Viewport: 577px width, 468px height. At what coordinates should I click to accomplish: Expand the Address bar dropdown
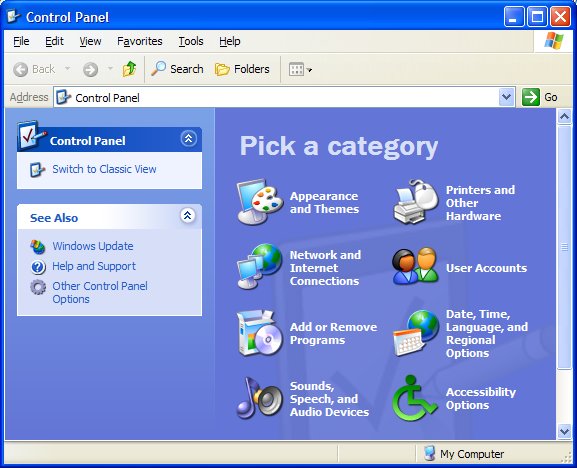point(507,97)
